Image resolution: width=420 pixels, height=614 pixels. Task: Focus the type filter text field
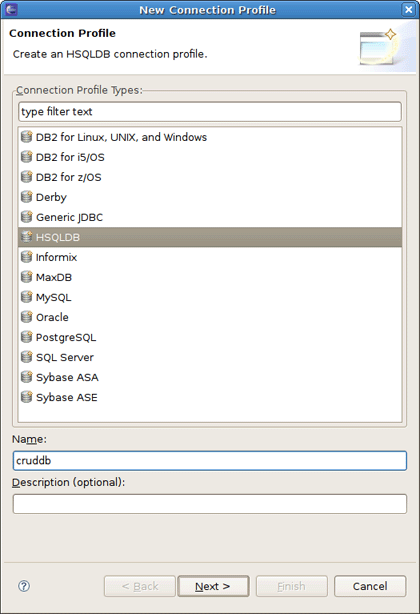coord(210,112)
